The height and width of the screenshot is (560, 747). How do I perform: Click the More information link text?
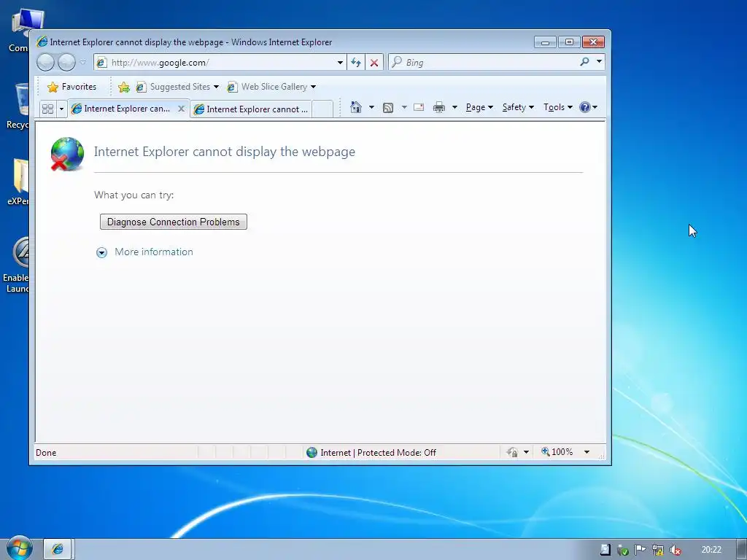coord(154,252)
